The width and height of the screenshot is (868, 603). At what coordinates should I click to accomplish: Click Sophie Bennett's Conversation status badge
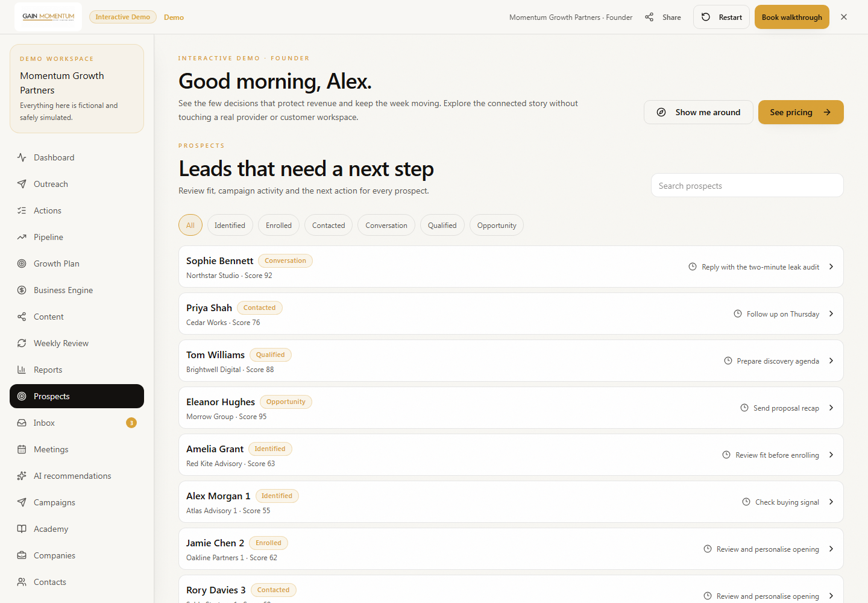286,260
